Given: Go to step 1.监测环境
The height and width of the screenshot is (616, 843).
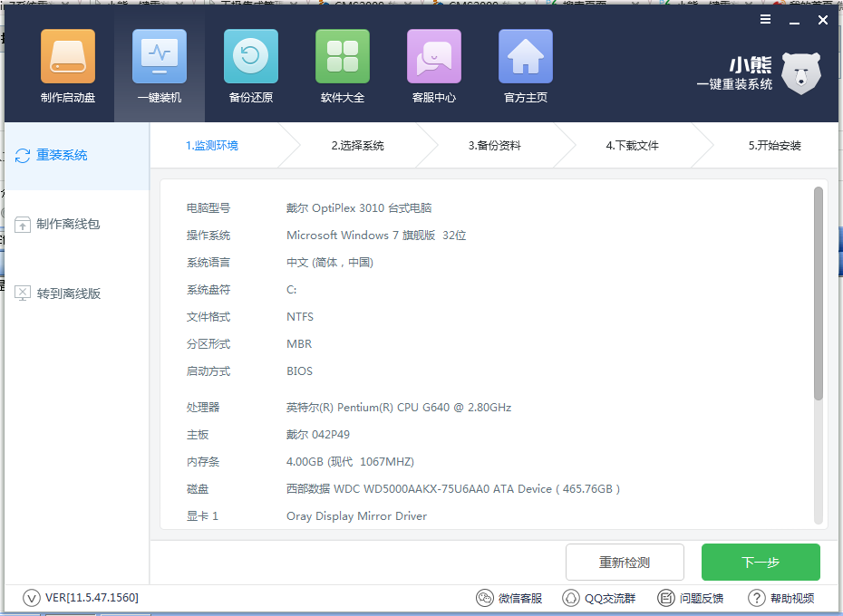Looking at the screenshot, I should (212, 146).
